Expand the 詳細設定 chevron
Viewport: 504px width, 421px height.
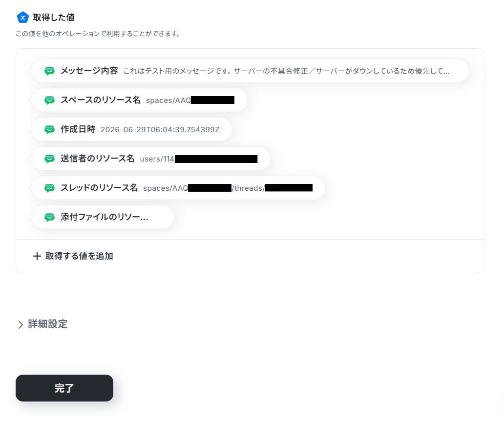click(x=21, y=325)
